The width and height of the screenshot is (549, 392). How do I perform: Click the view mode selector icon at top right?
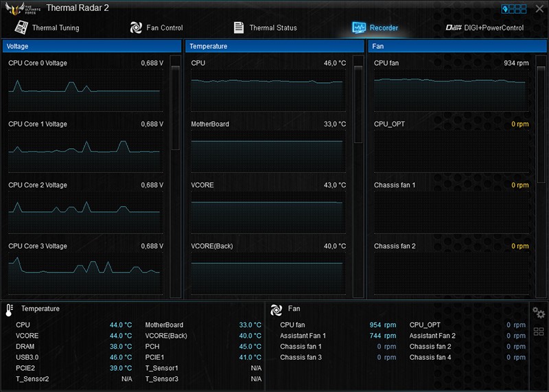[x=513, y=9]
